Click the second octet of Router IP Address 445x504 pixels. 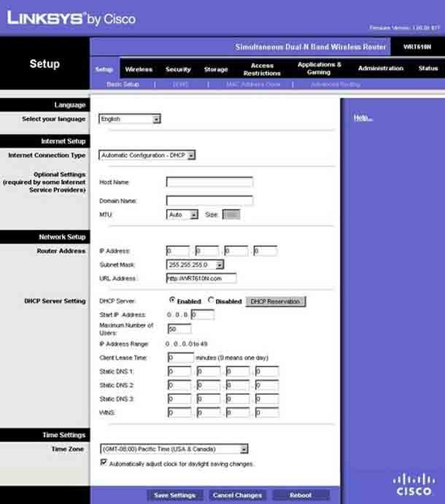pyautogui.click(x=207, y=251)
